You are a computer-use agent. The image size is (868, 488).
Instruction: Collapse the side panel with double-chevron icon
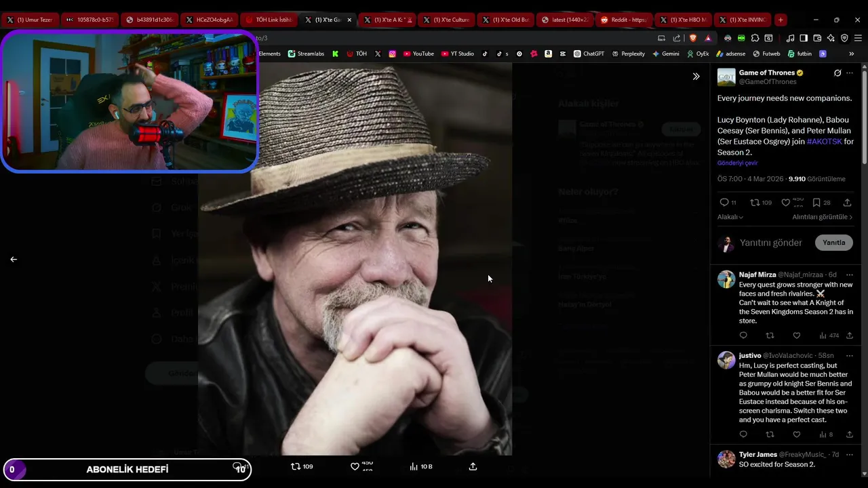pyautogui.click(x=696, y=77)
